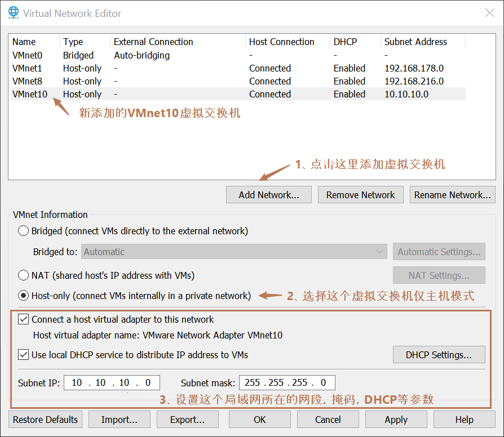Select the Bridged radio button
504x437 pixels.
point(23,231)
